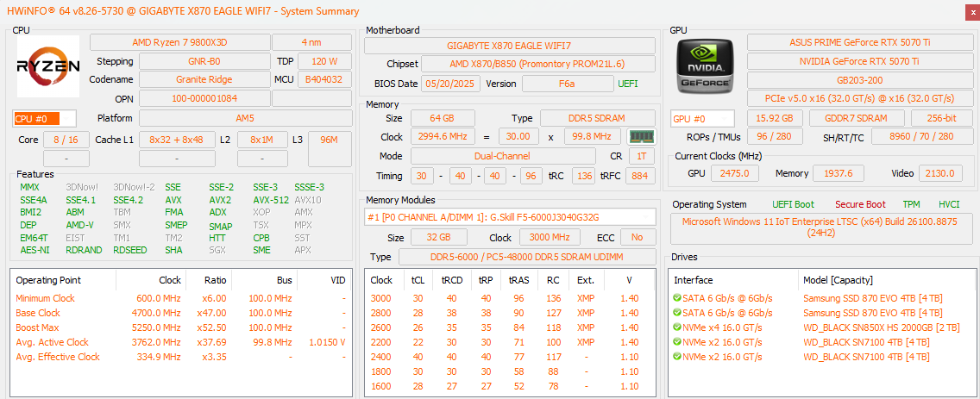Click the AMD-V feature label
Viewport: 980px width, 399px height.
(x=80, y=225)
